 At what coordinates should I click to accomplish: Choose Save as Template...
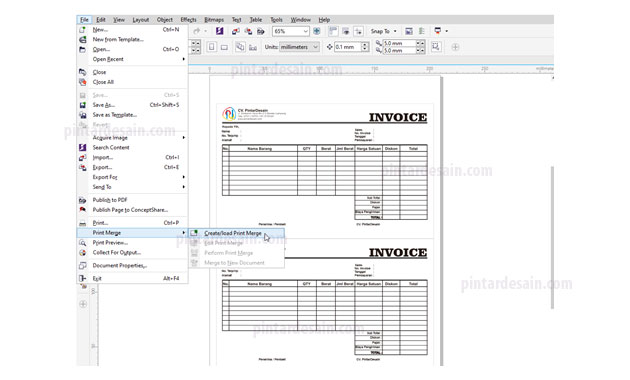click(x=132, y=115)
